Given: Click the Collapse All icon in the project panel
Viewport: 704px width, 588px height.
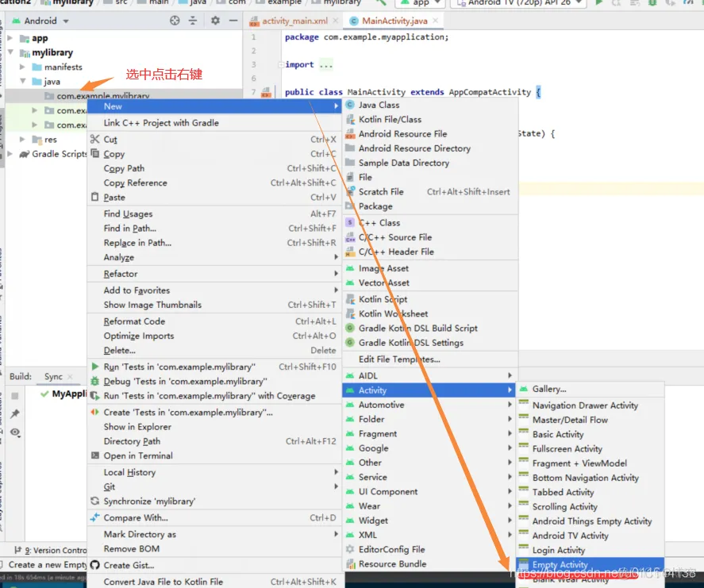Looking at the screenshot, I should click(x=193, y=21).
